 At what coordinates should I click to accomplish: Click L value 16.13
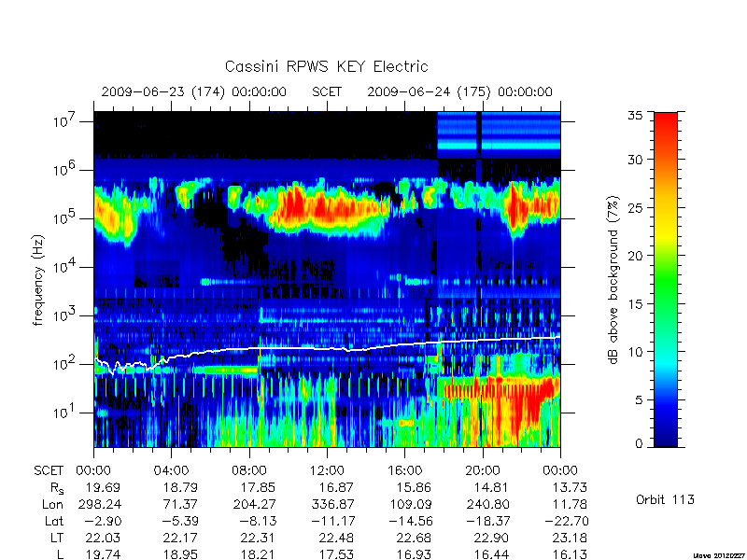570,554
